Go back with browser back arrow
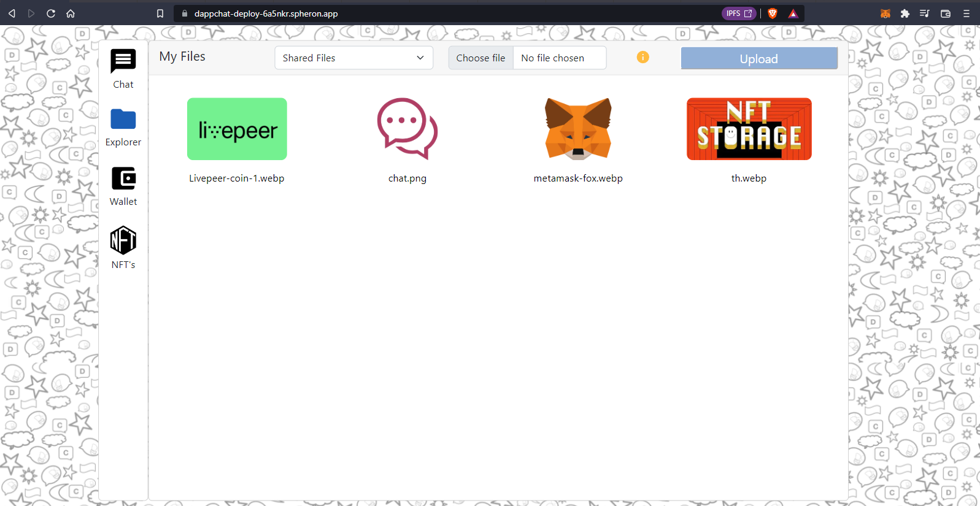980x506 pixels. pyautogui.click(x=12, y=13)
